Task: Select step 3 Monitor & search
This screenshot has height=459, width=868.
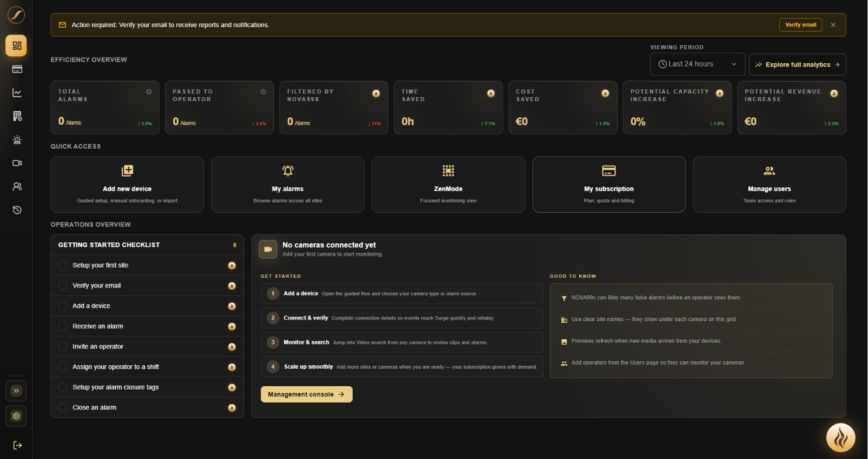Action: coord(402,342)
